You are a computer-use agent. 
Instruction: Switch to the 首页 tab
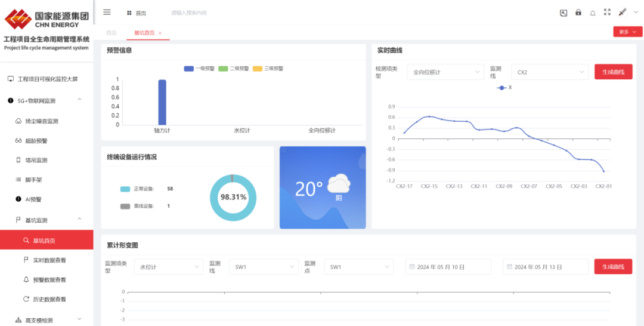pos(112,33)
